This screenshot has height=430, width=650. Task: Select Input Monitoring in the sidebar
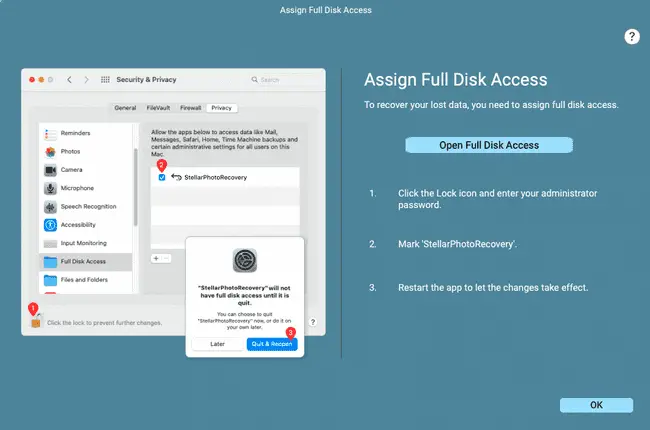86,243
